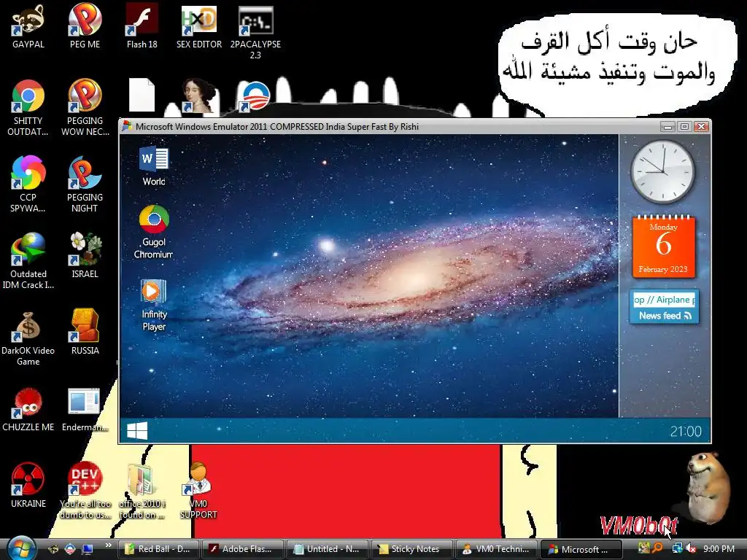Open the portrait painting shortcut icon
The image size is (747, 560).
[199, 96]
